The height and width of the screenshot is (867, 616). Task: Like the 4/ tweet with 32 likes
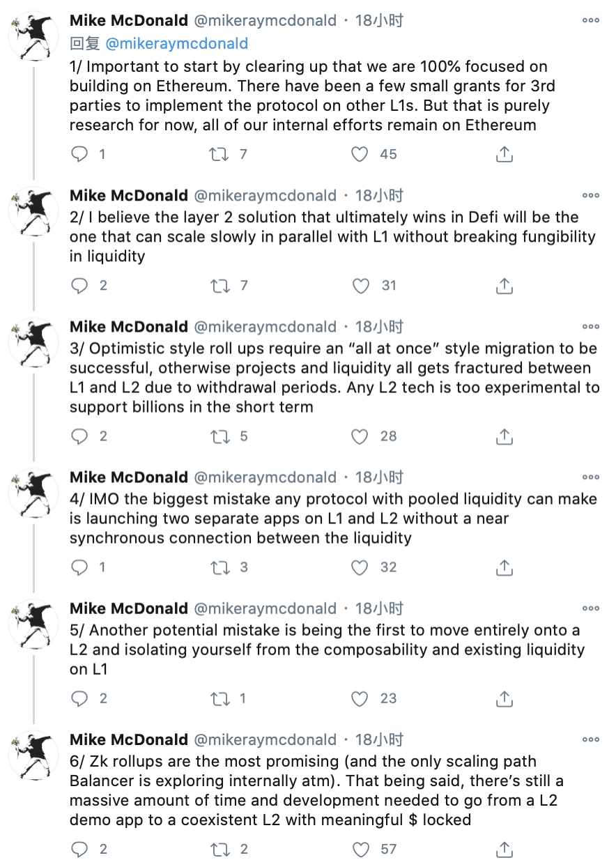pyautogui.click(x=360, y=567)
